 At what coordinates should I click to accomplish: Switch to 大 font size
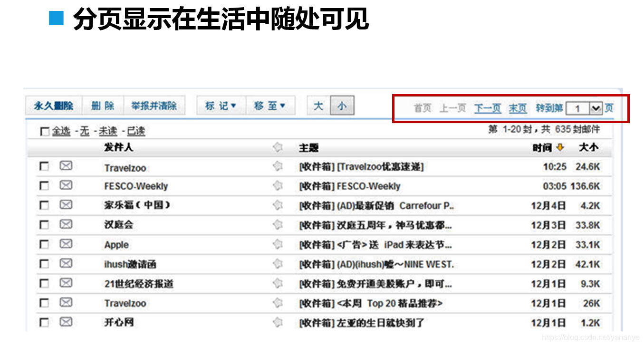(318, 106)
